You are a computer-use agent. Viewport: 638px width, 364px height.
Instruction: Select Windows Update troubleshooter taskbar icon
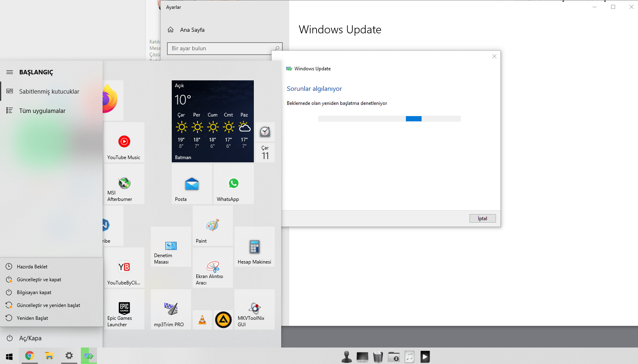point(89,356)
